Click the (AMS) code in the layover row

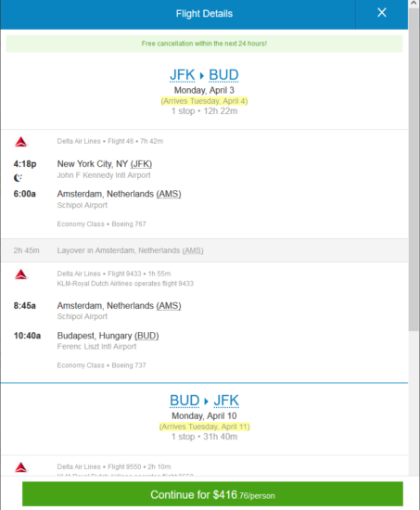193,250
